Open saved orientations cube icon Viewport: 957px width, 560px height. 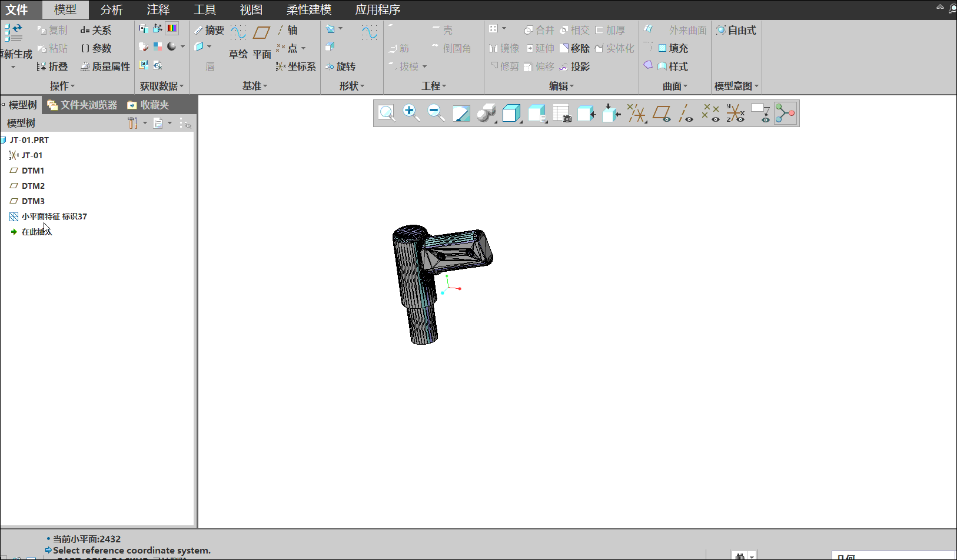pos(511,113)
